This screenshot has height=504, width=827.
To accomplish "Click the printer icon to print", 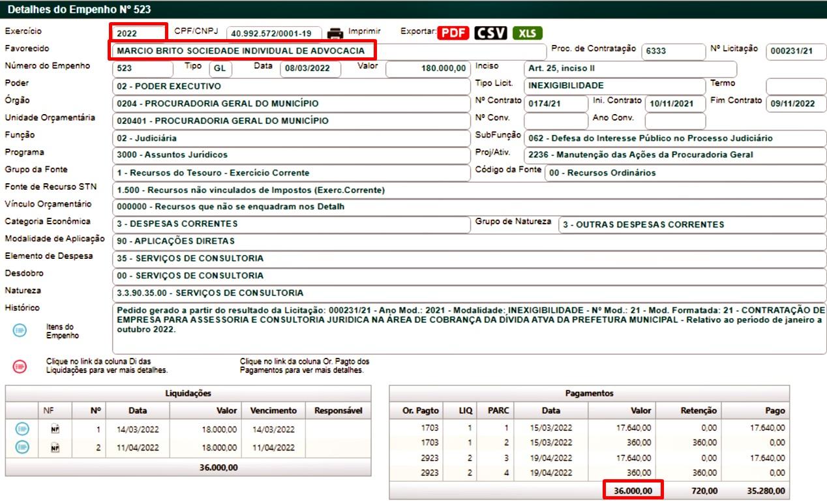I will click(335, 33).
